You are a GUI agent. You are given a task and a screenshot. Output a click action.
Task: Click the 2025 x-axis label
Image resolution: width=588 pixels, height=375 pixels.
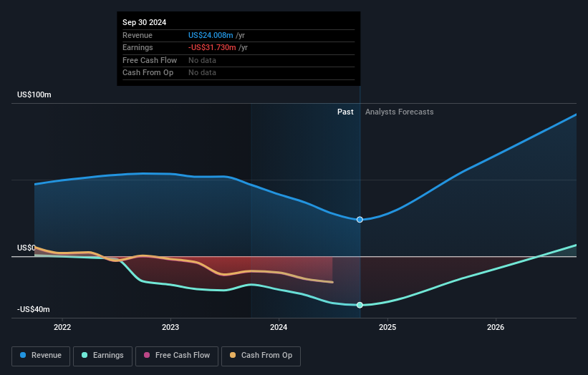[x=387, y=327]
